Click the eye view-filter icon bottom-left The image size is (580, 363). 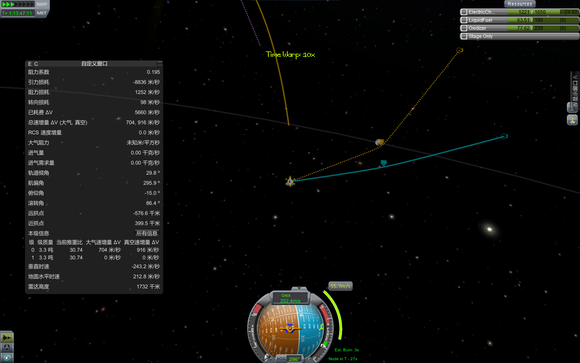pyautogui.click(x=7, y=357)
